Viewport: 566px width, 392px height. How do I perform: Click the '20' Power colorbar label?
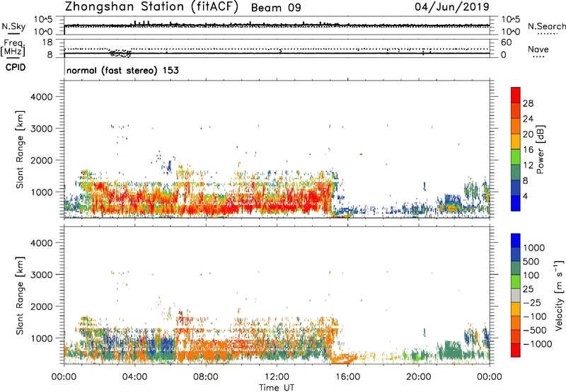tap(528, 134)
